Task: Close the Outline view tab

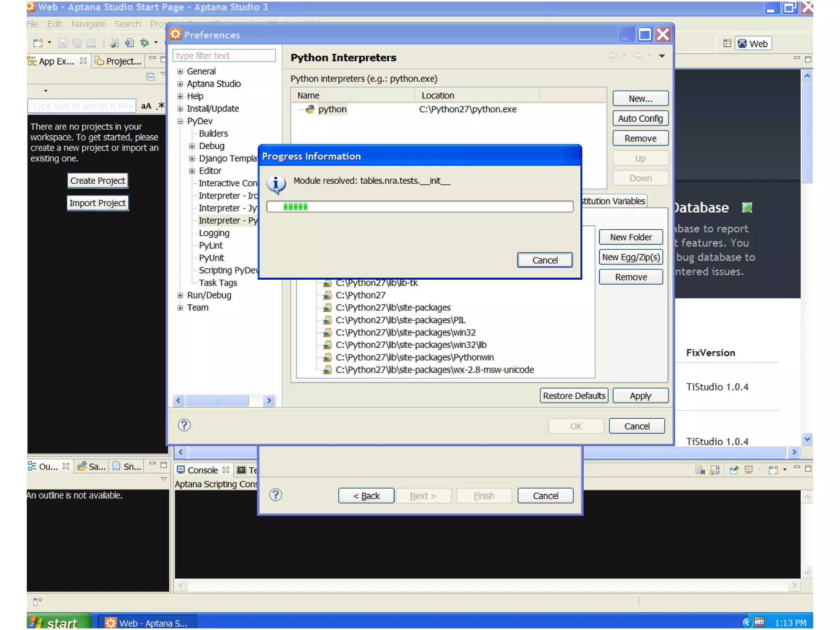Action: tap(66, 466)
